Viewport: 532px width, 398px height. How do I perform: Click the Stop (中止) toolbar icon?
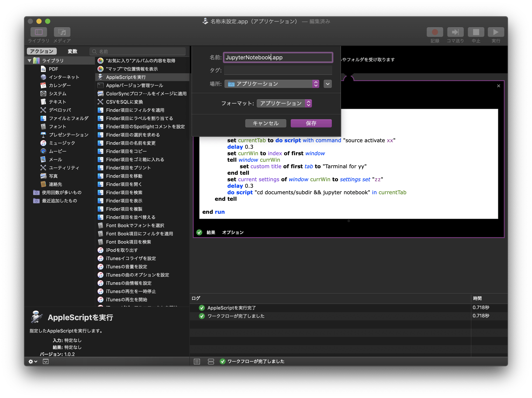click(476, 32)
